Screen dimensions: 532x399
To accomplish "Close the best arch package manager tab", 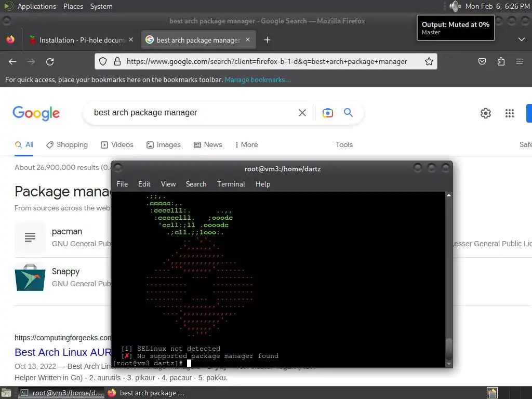I will point(248,39).
